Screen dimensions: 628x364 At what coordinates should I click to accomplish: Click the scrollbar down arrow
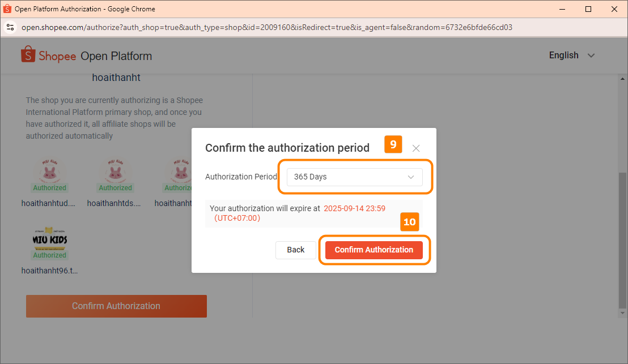click(622, 313)
